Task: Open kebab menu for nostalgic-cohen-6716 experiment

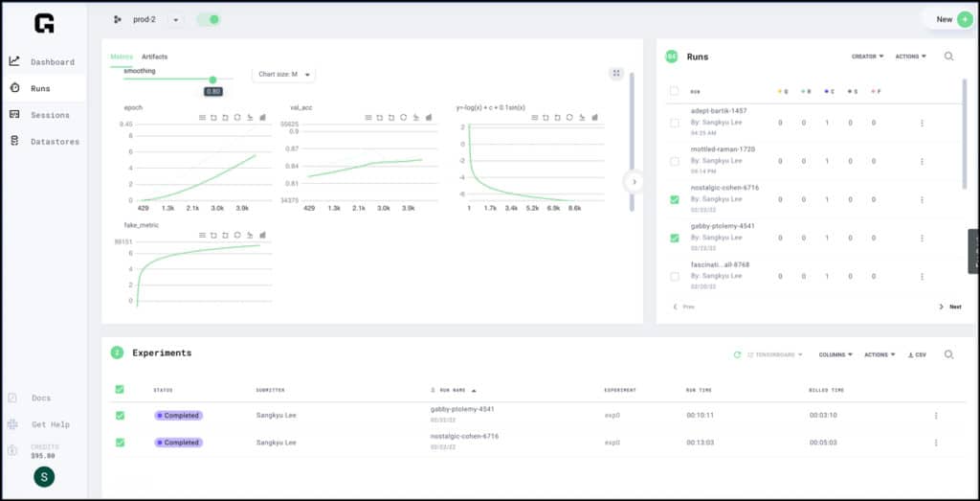Action: [936, 443]
